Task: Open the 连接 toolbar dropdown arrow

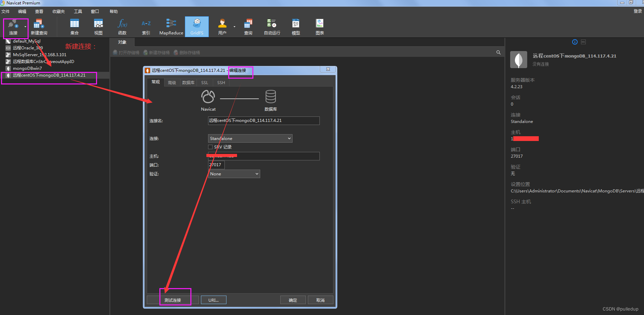Action: (x=25, y=27)
